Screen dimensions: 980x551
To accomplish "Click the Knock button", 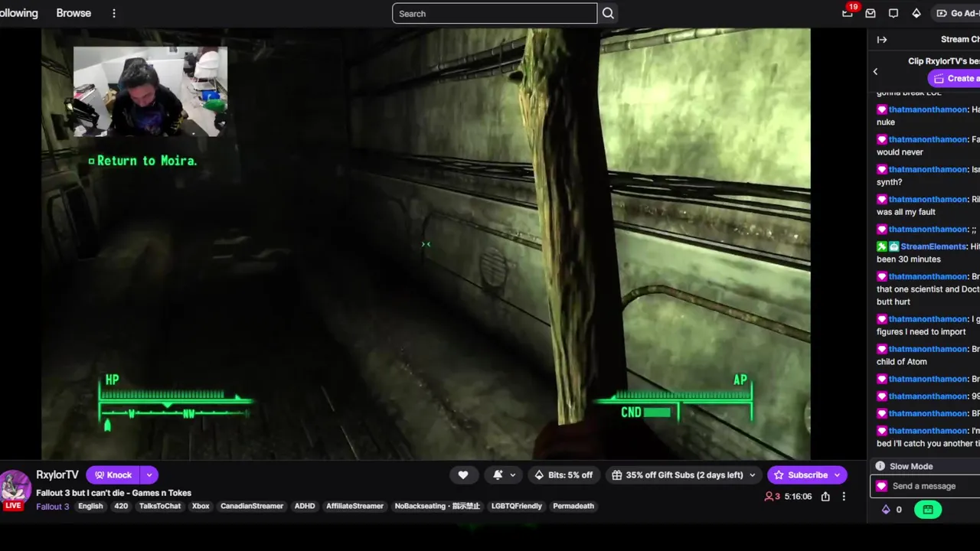I will (113, 475).
